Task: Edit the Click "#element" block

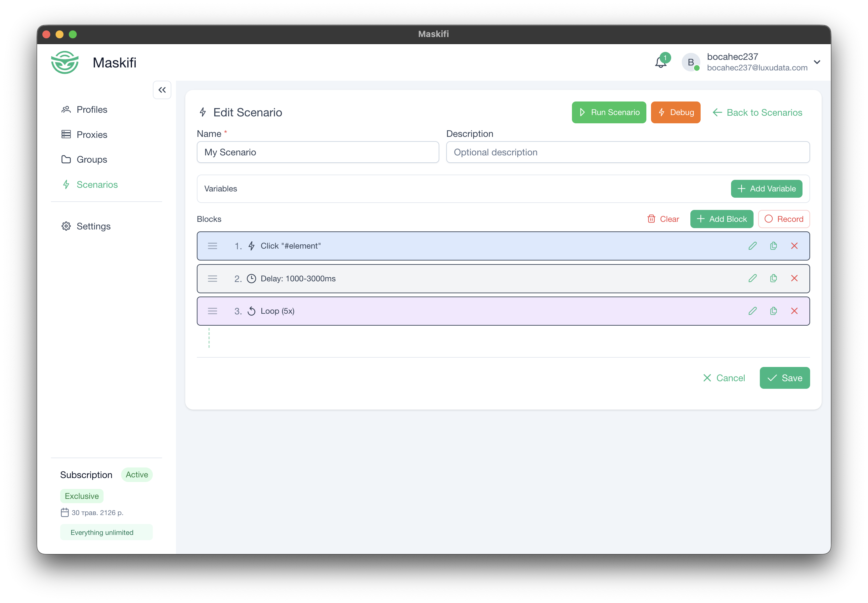Action: pos(752,246)
